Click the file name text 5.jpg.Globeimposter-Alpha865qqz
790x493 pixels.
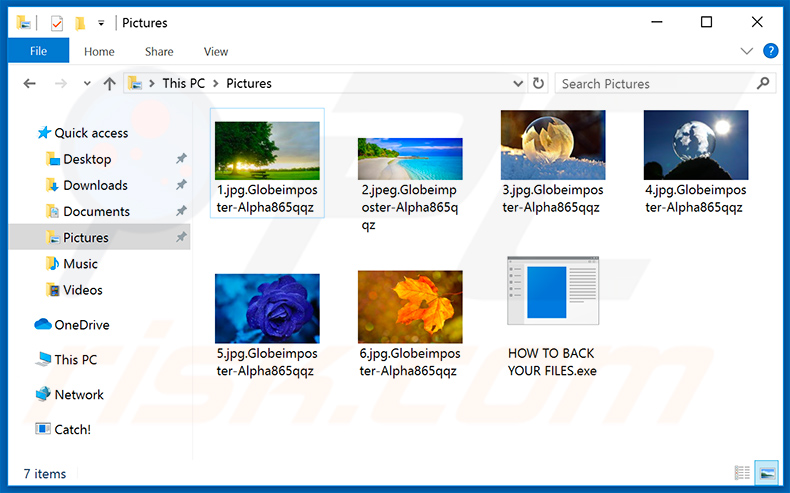tap(267, 362)
